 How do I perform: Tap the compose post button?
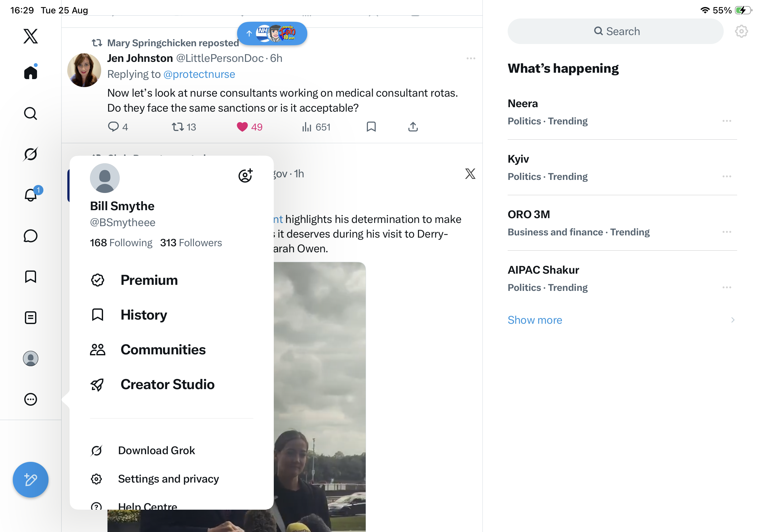pyautogui.click(x=31, y=480)
